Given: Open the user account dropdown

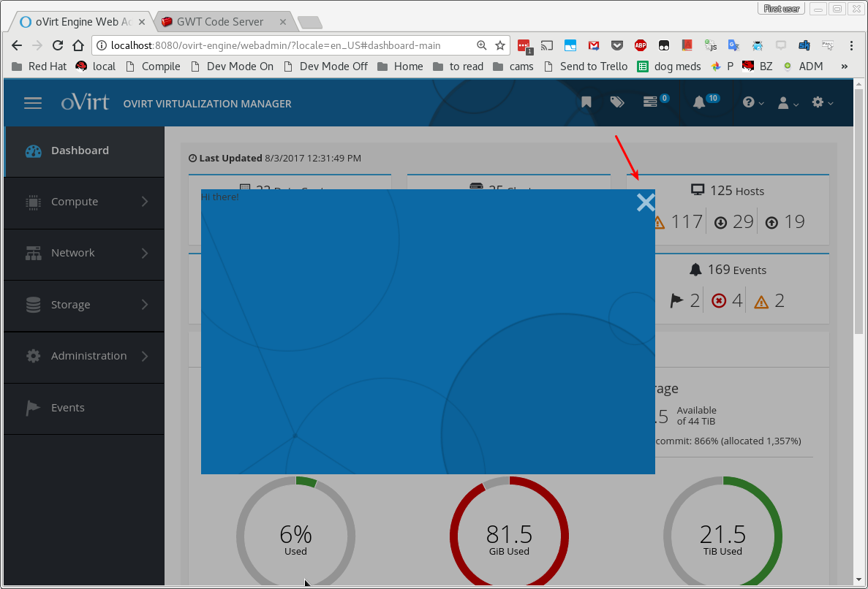Looking at the screenshot, I should coord(788,103).
